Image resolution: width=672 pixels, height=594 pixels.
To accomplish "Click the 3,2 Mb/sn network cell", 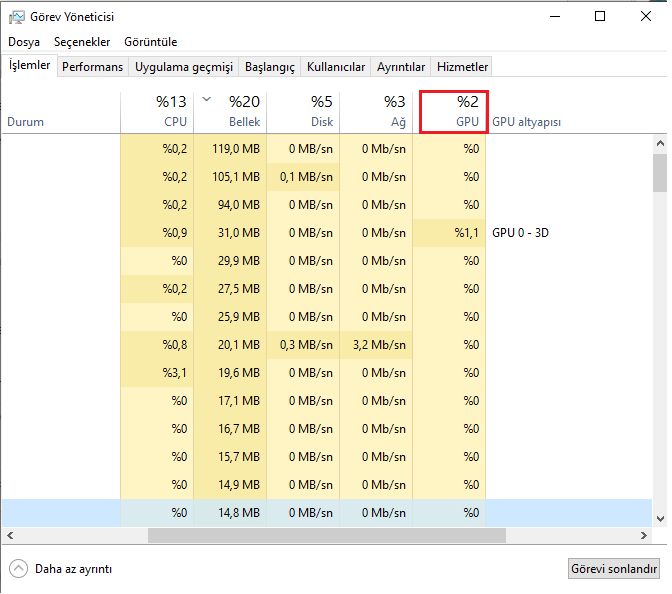I will 376,345.
